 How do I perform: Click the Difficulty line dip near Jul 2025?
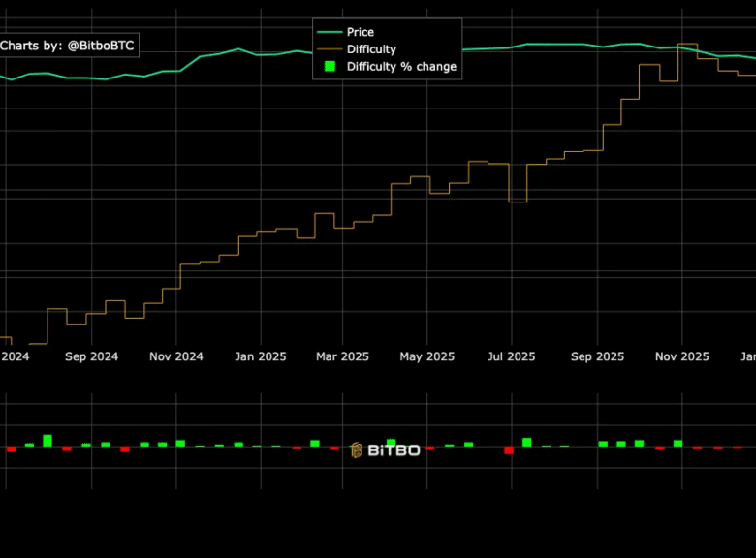coord(518,201)
